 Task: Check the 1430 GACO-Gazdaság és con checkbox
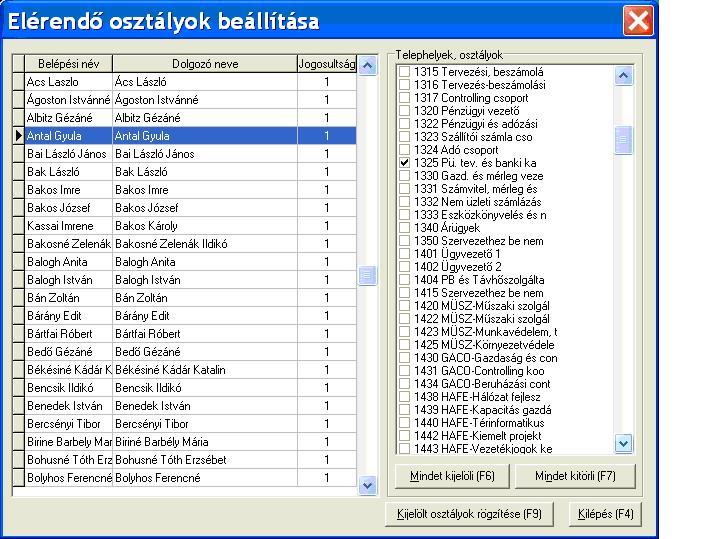tap(404, 358)
